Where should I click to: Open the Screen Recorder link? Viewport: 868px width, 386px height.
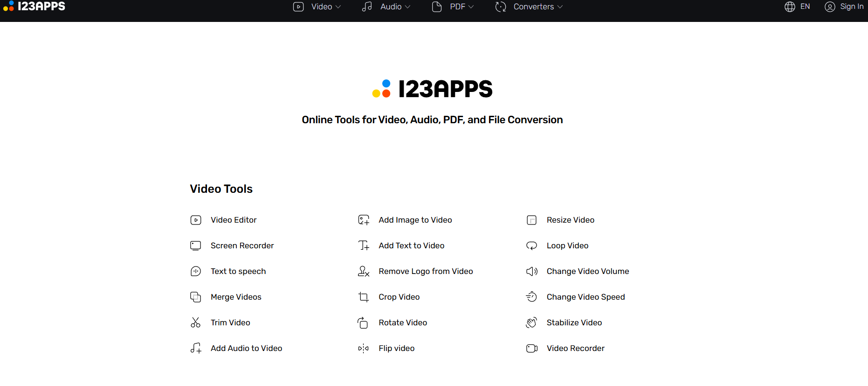click(x=242, y=246)
